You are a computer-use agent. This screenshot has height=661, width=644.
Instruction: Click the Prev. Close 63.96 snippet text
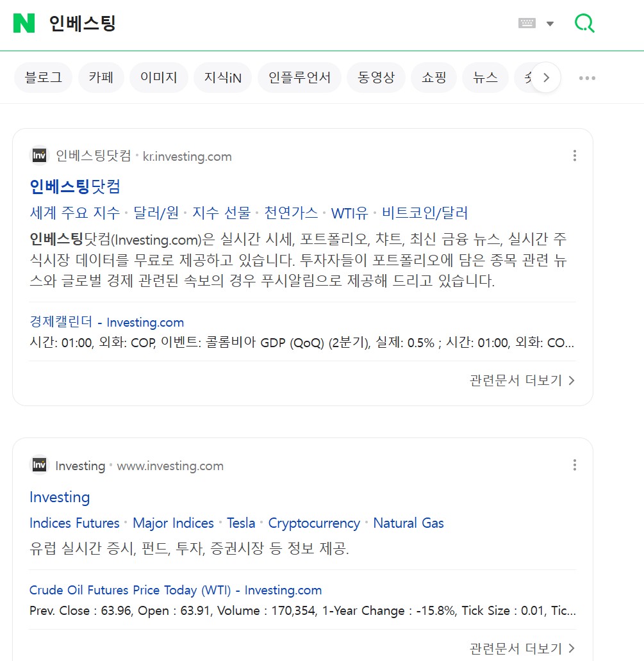coord(302,610)
